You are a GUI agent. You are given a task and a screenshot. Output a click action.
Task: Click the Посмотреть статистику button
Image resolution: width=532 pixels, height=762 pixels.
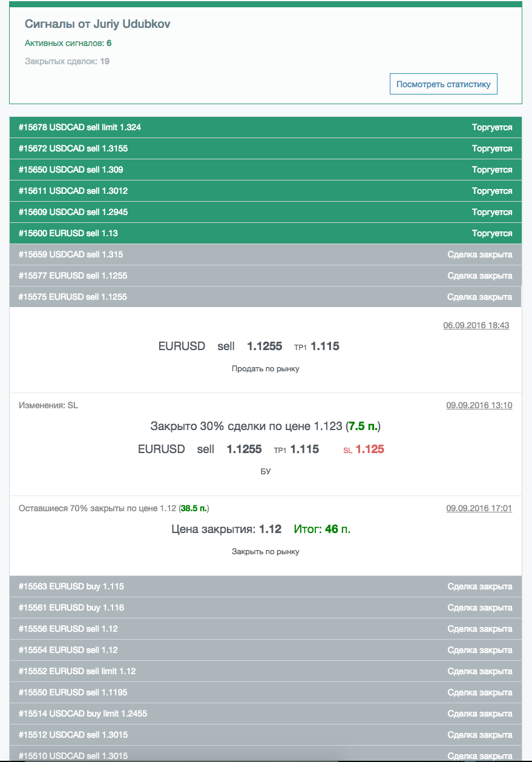coord(443,84)
